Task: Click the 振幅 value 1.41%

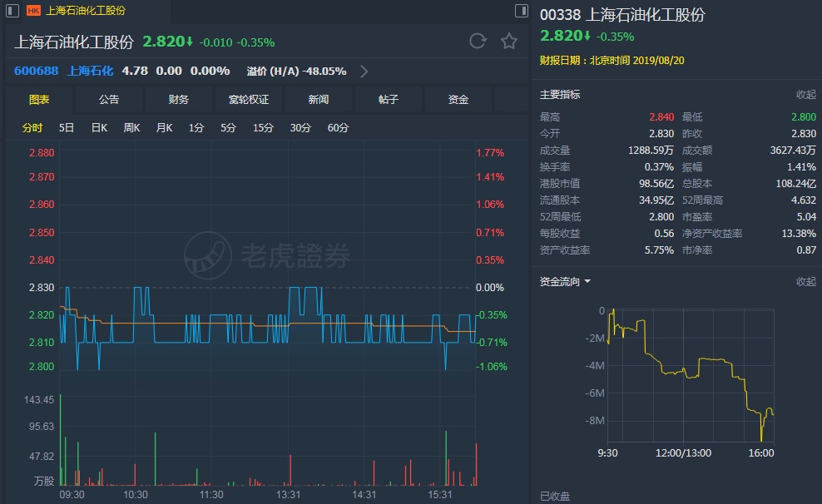Action: click(x=801, y=167)
